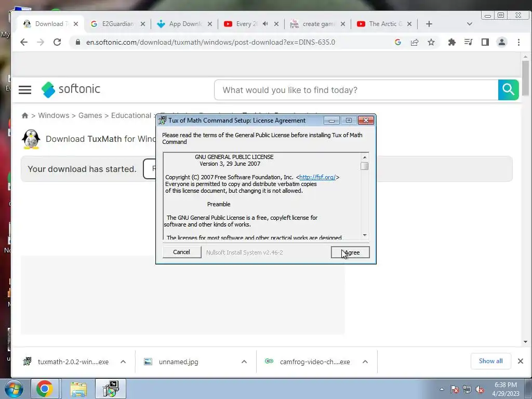Share this page using the share icon
The height and width of the screenshot is (399, 532).
(x=414, y=42)
